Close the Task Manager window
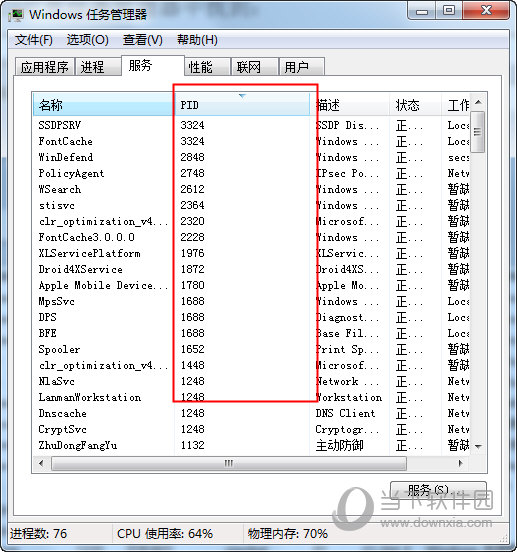The height and width of the screenshot is (552, 517). tap(486, 11)
